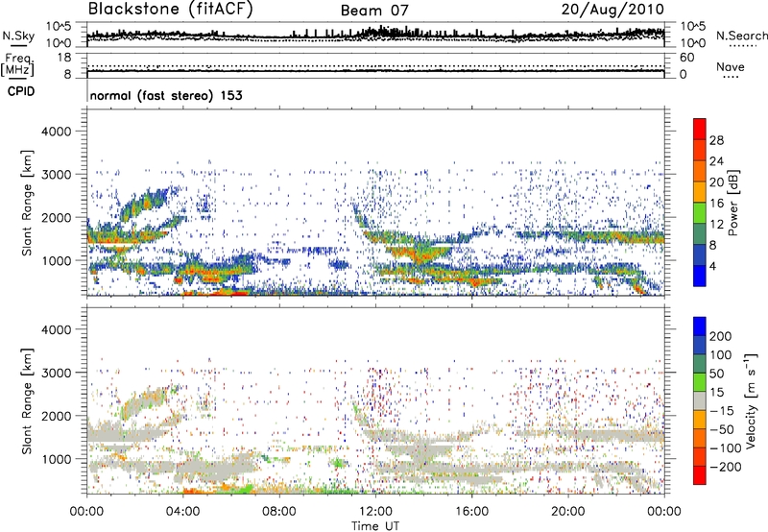Click "Slant Range [km]" label of velocity panel
The width and height of the screenshot is (768, 532).
[27, 400]
